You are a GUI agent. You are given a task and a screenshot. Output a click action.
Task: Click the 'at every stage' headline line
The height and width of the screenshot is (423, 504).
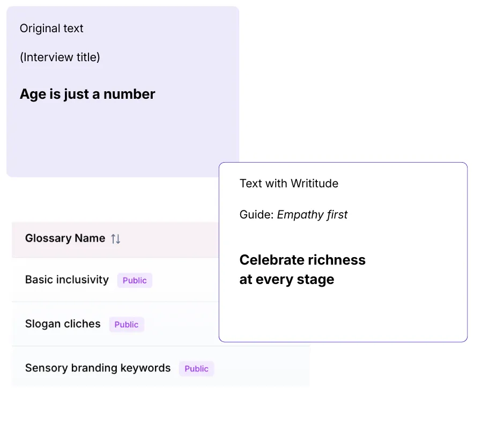pos(286,279)
